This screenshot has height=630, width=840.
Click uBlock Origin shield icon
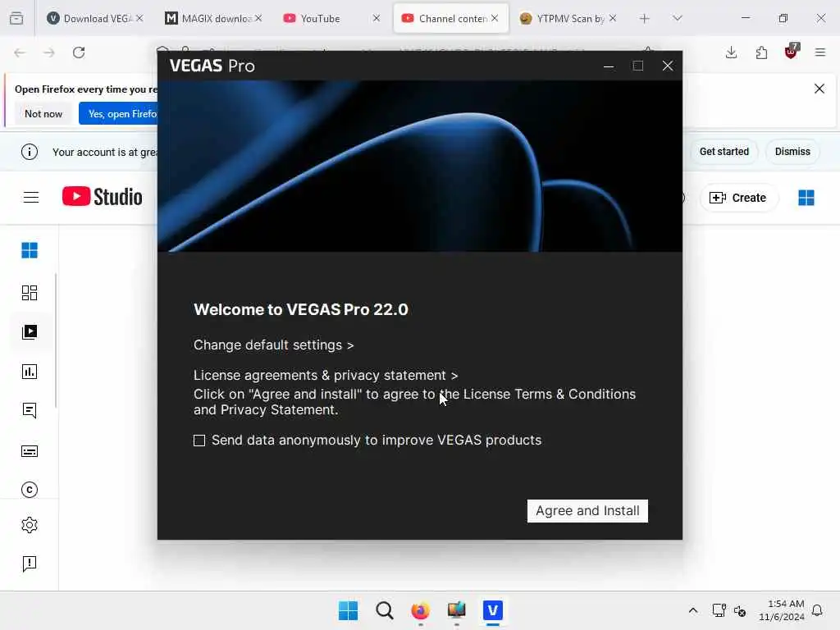792,52
